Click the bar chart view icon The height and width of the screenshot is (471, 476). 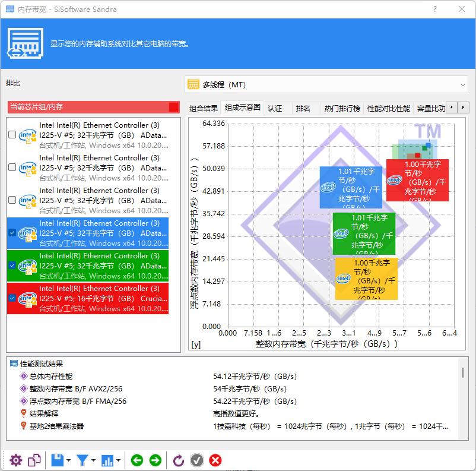tap(107, 460)
